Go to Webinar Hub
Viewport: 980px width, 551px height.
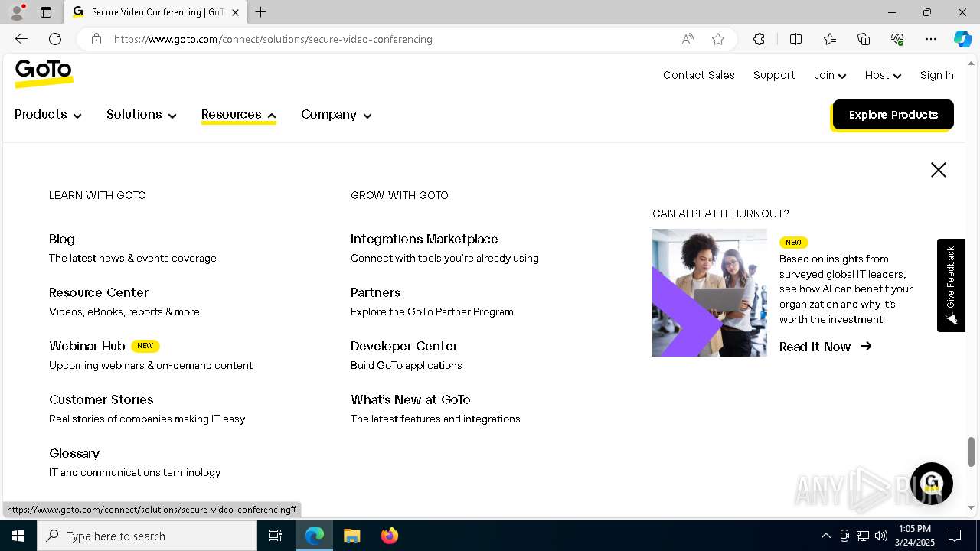(x=87, y=346)
